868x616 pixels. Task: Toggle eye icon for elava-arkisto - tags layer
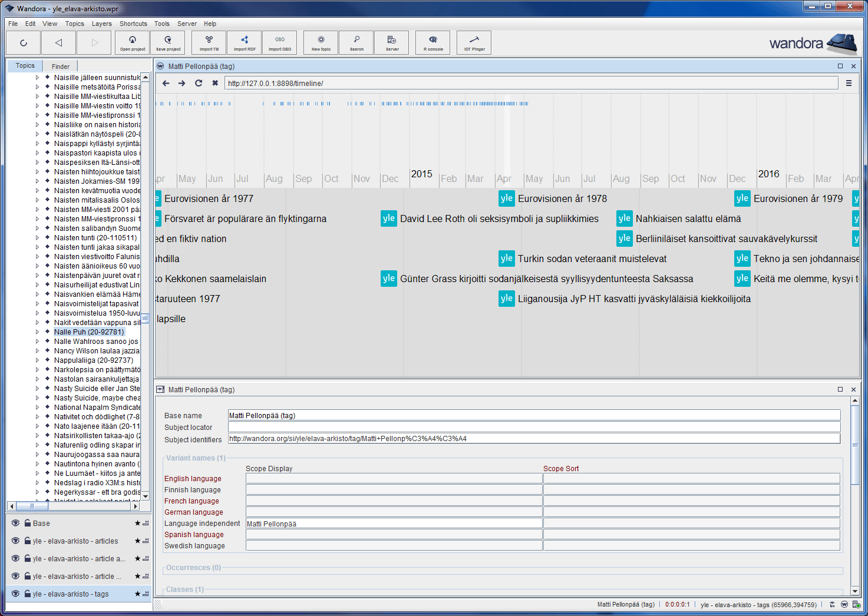click(x=16, y=594)
